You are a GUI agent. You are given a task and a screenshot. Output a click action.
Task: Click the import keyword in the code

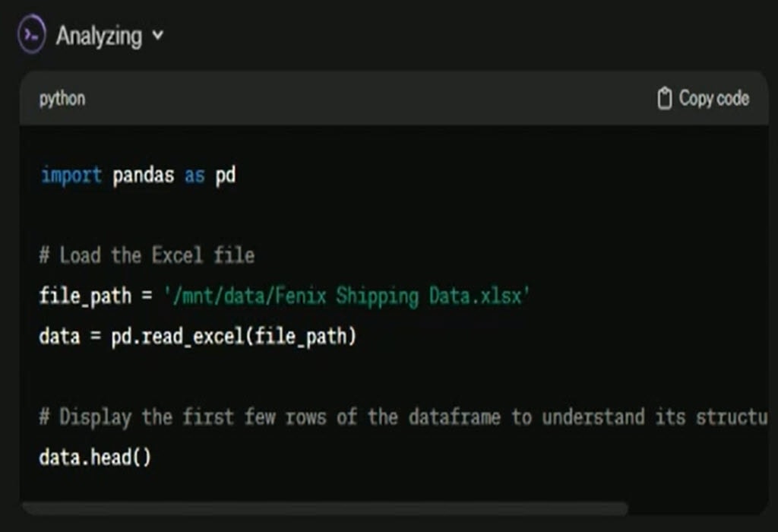(x=71, y=176)
